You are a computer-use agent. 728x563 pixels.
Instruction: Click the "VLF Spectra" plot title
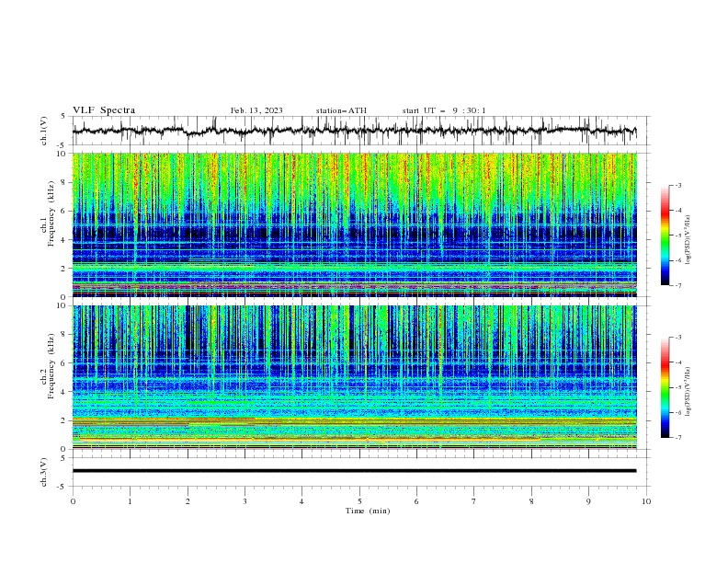pyautogui.click(x=104, y=110)
